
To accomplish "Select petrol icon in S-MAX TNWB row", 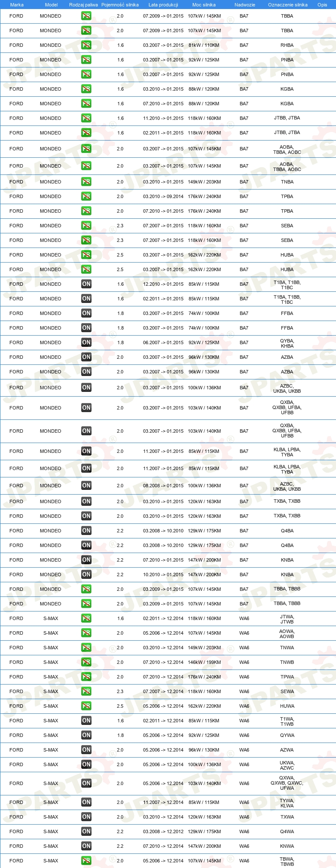I will pos(86,662).
